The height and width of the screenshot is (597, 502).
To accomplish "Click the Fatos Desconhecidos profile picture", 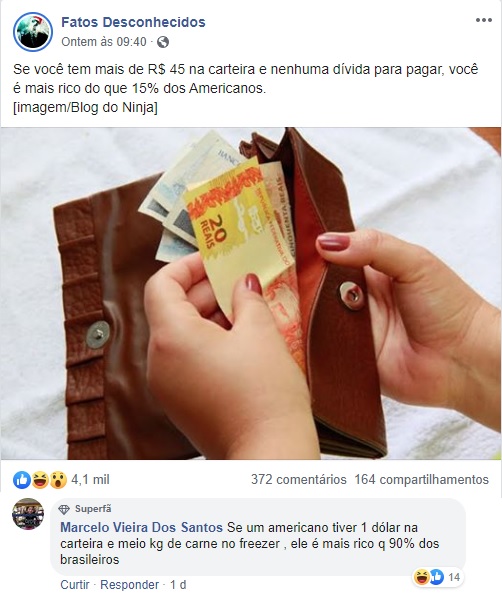I will pos(33,32).
